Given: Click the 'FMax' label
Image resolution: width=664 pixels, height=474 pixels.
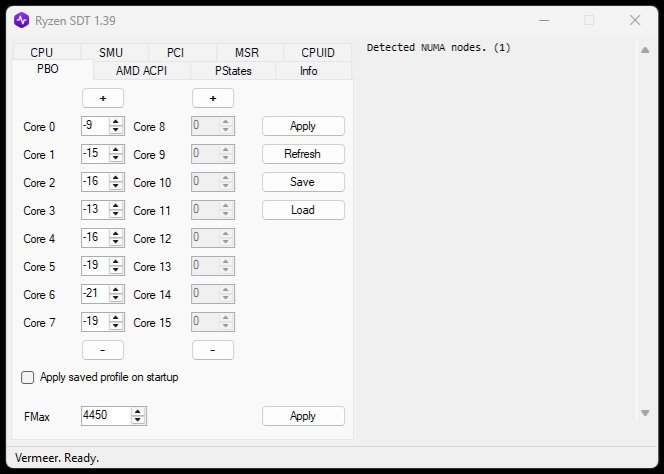Looking at the screenshot, I should click(x=37, y=417).
